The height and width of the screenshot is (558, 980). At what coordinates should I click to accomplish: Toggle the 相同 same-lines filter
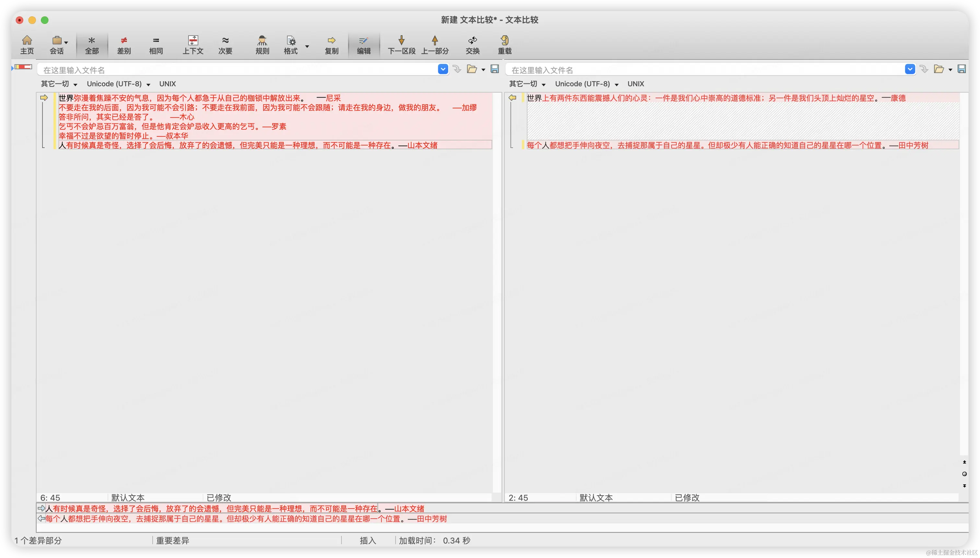click(x=156, y=44)
